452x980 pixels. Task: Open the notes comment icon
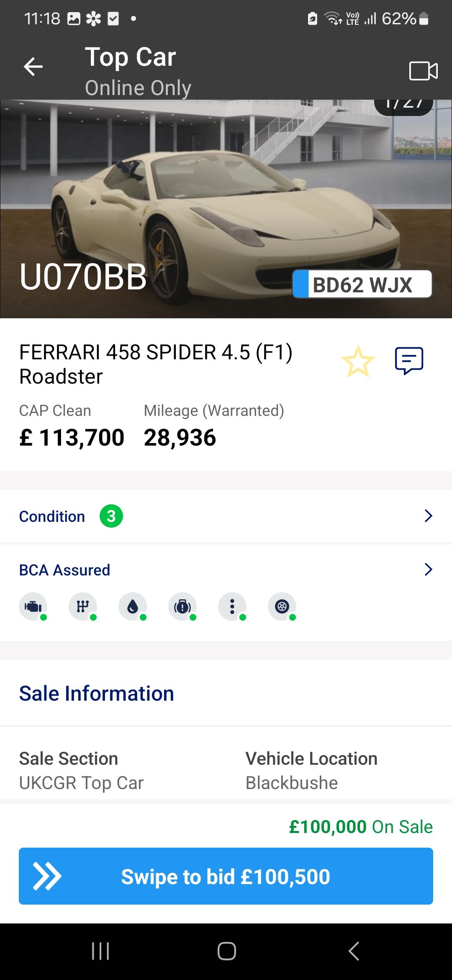[409, 361]
